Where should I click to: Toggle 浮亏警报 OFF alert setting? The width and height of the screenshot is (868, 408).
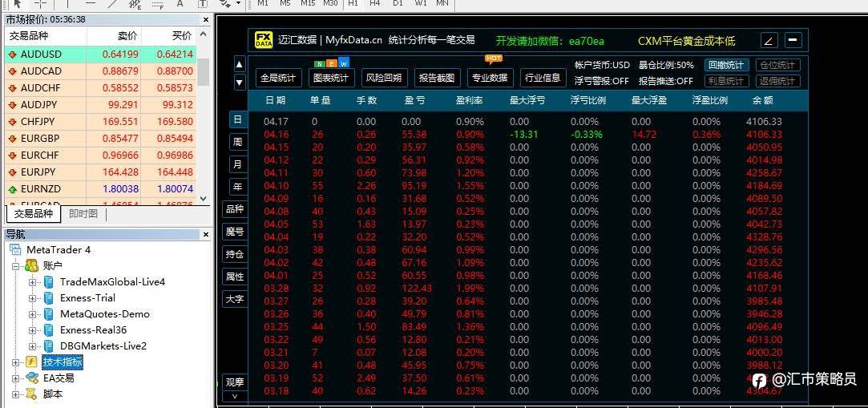click(x=602, y=81)
